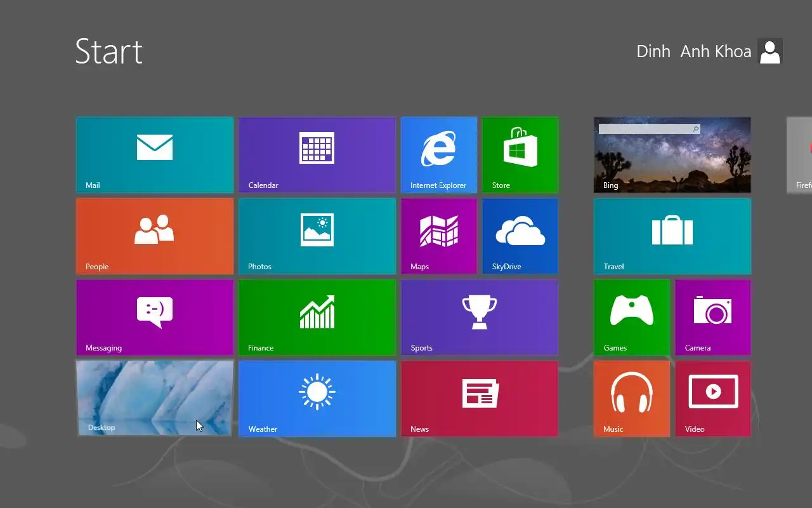Open the Camera tile
Viewport: 812px width, 508px height.
713,317
